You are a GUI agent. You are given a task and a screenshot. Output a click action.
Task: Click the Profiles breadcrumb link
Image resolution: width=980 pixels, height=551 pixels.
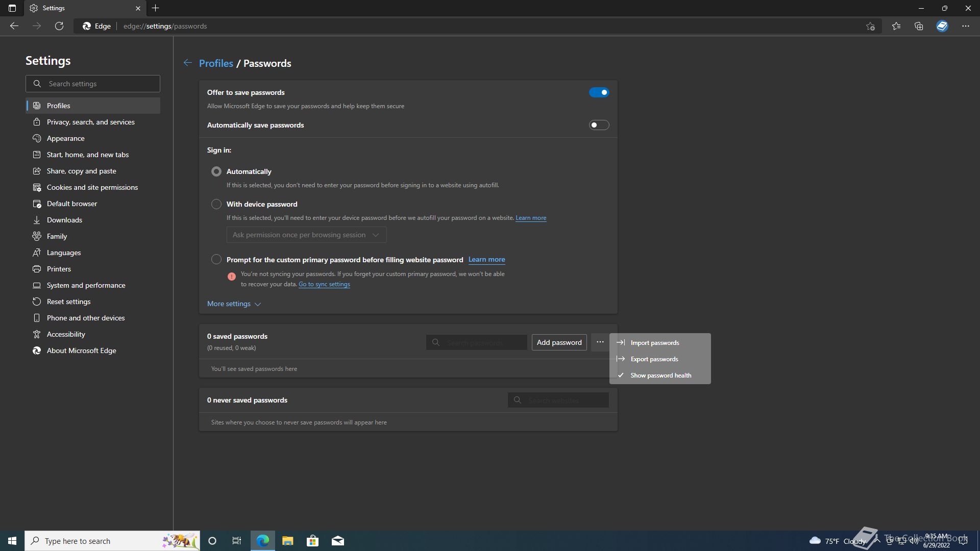[216, 63]
